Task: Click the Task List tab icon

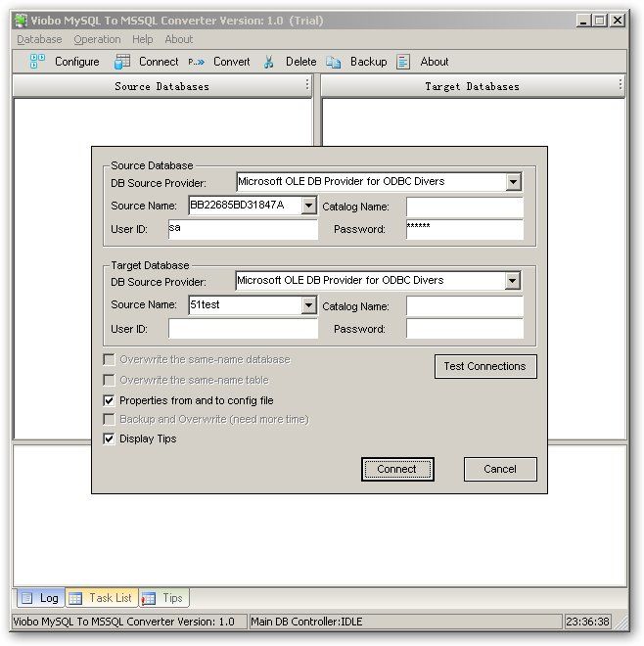Action: click(75, 598)
